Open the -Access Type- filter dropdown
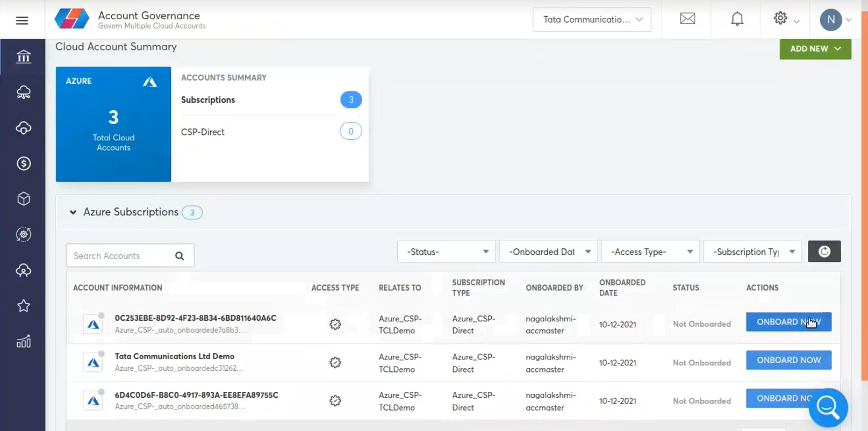 tap(650, 252)
